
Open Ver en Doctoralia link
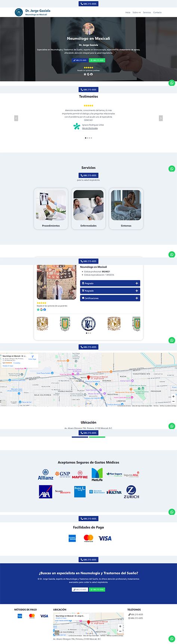90,128
